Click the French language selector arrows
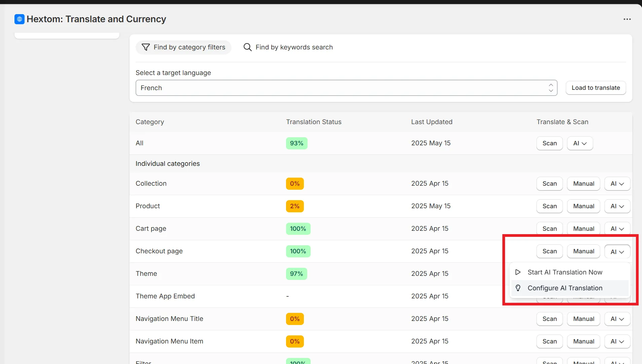 (551, 88)
